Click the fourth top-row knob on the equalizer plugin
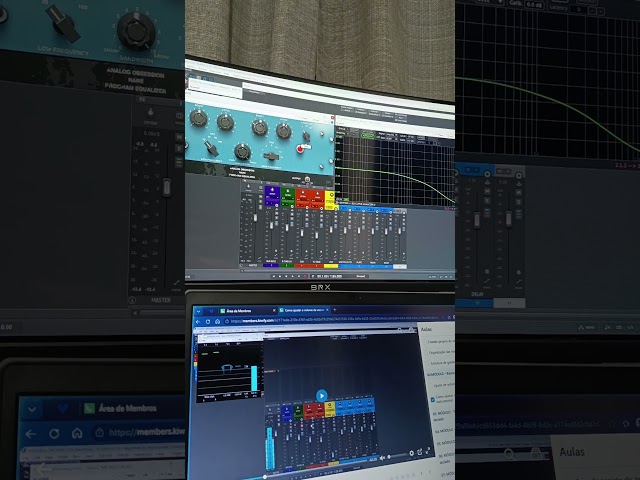The image size is (640, 480). (283, 131)
